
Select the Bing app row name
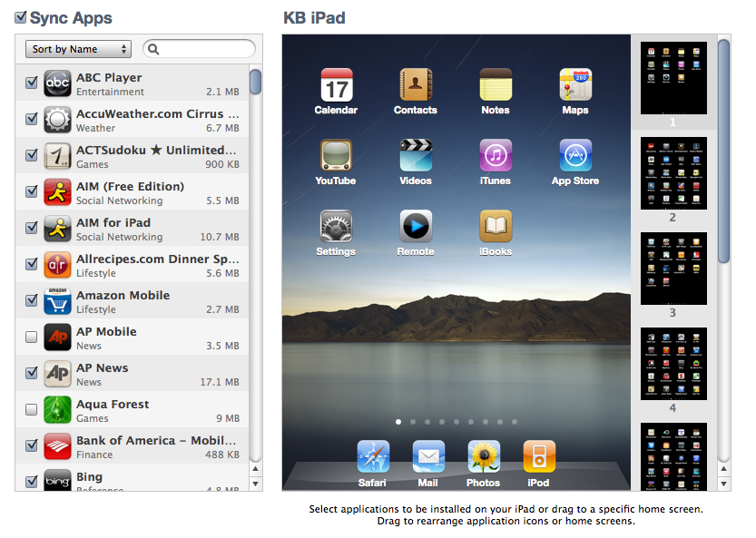(x=89, y=477)
